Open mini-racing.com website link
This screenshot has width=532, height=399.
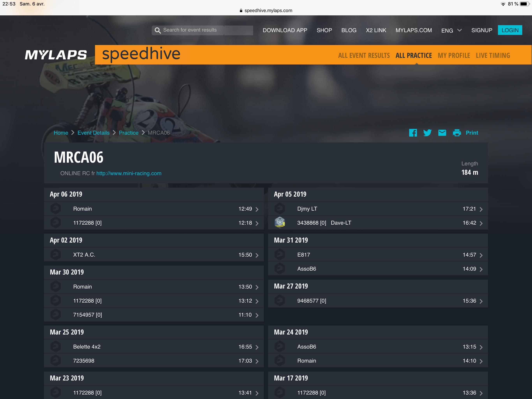pos(129,173)
